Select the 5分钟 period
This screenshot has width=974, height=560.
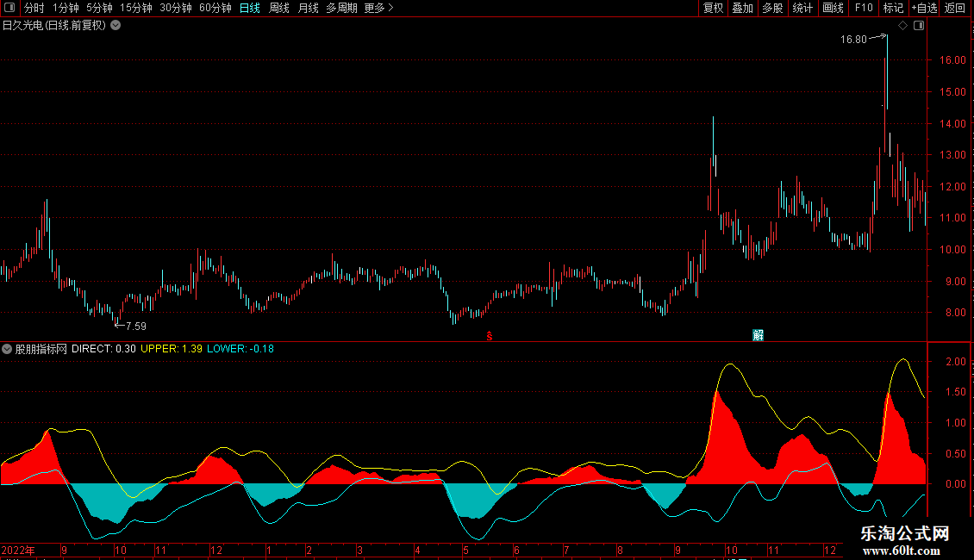[x=99, y=8]
